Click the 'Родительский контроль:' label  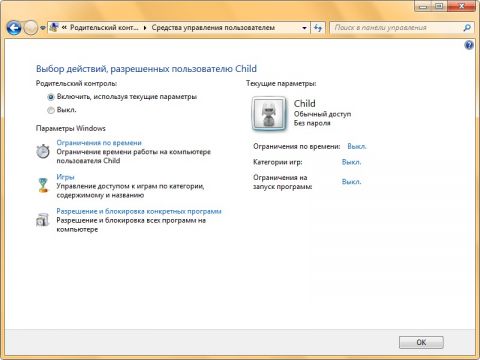pos(76,84)
